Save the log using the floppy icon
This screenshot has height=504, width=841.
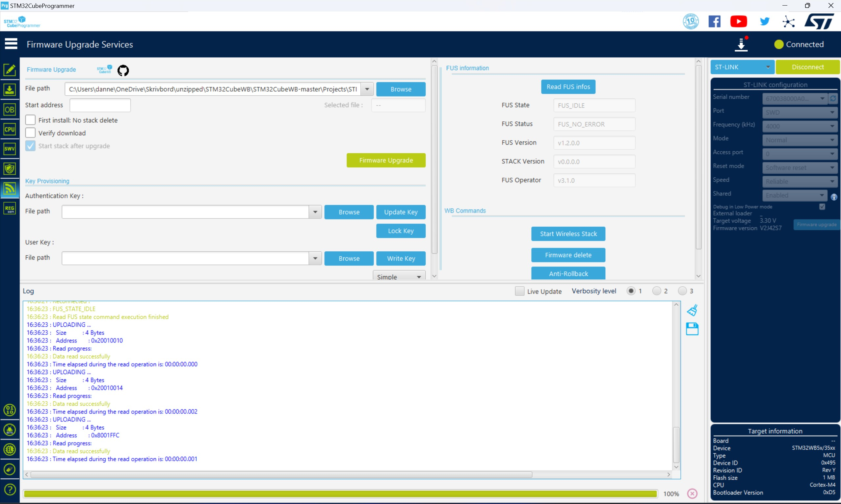692,329
